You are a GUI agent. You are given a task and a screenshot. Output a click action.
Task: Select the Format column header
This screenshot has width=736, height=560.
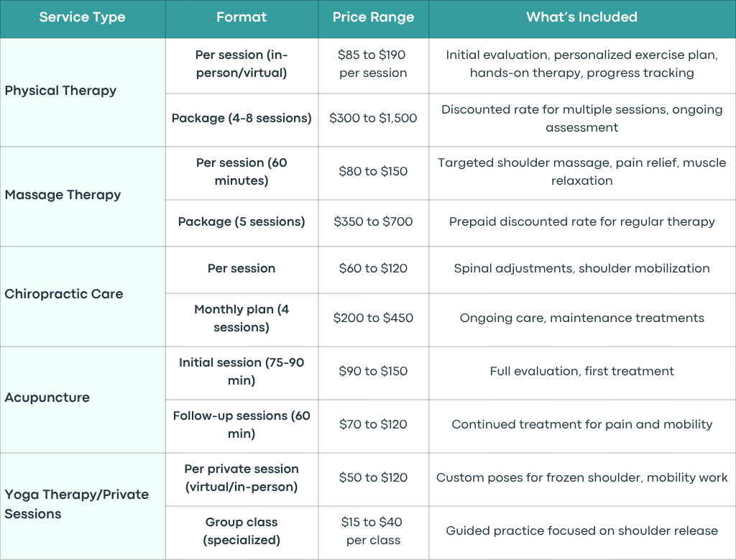point(241,19)
